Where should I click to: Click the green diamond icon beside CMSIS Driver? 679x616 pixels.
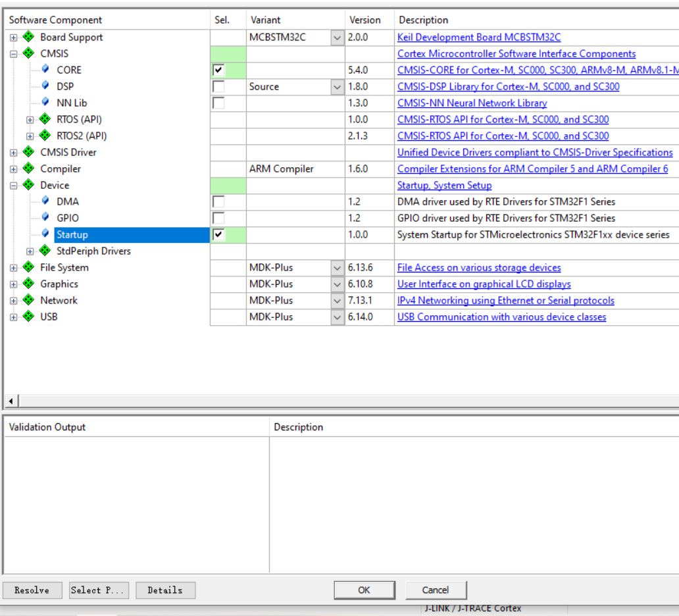tap(28, 151)
